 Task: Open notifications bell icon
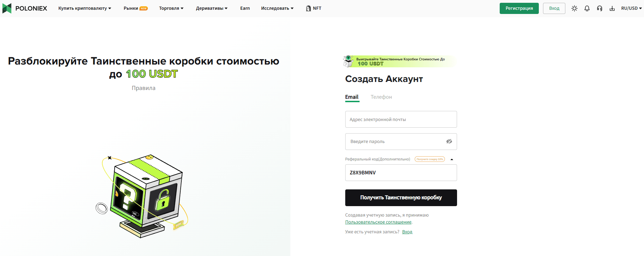pyautogui.click(x=587, y=8)
